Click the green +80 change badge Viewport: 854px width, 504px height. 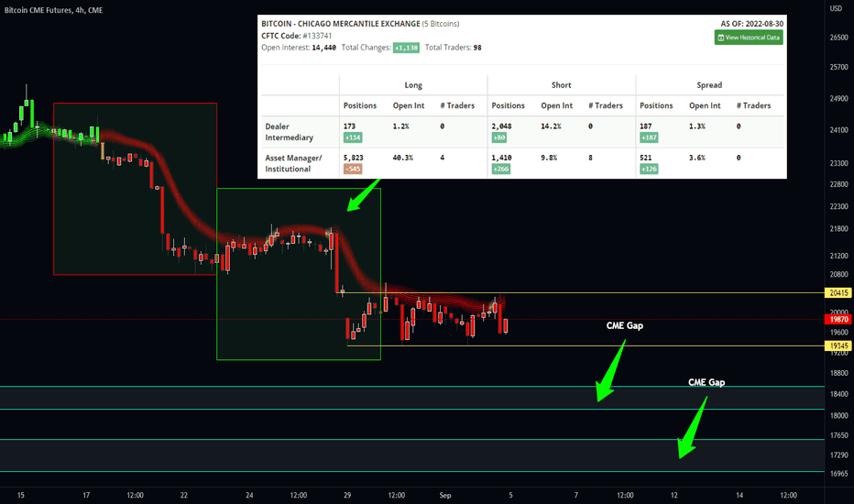point(498,137)
